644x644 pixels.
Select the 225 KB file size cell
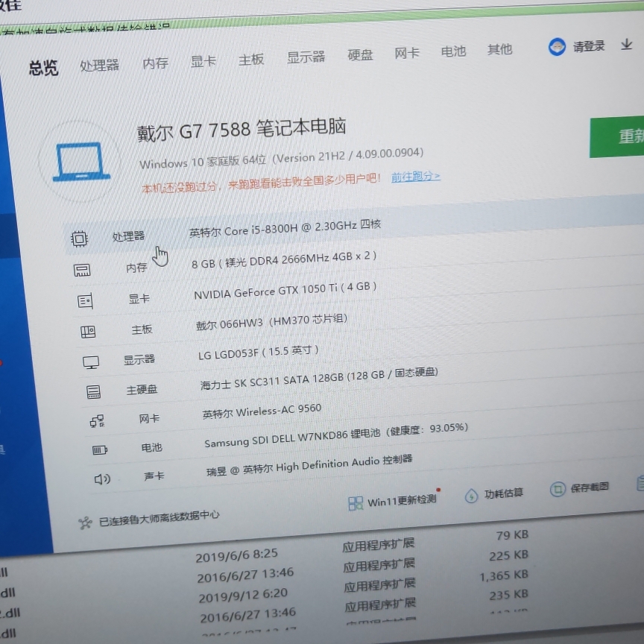pos(508,556)
